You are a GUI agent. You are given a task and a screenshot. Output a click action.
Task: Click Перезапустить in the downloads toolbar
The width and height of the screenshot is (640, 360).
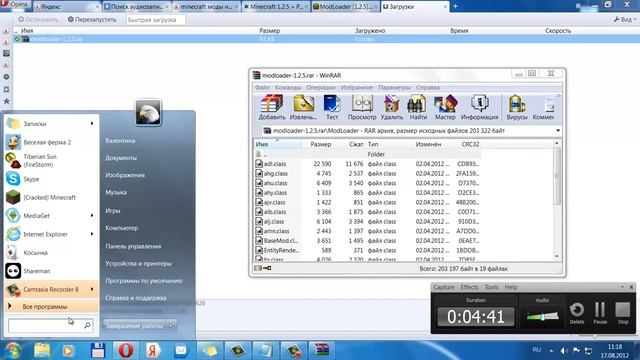point(92,19)
